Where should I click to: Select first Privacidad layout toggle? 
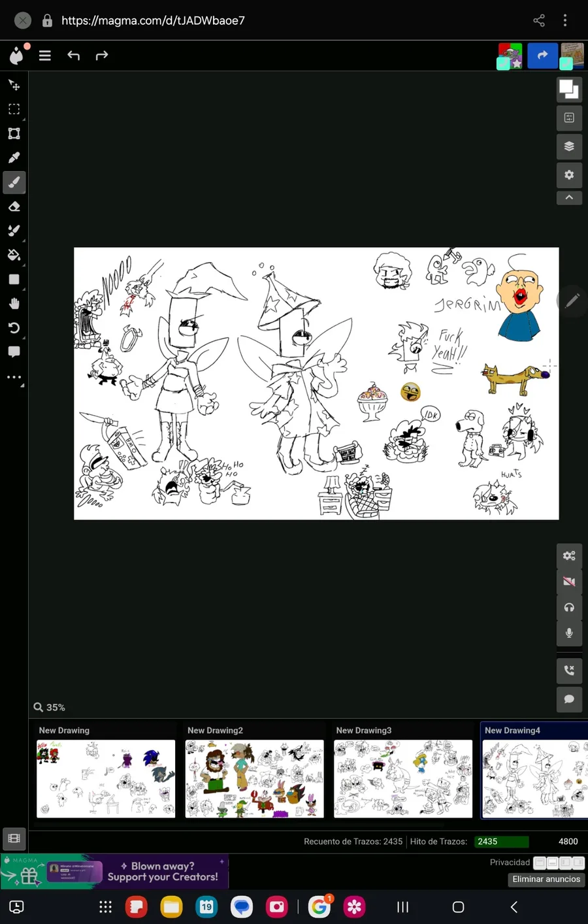540,863
